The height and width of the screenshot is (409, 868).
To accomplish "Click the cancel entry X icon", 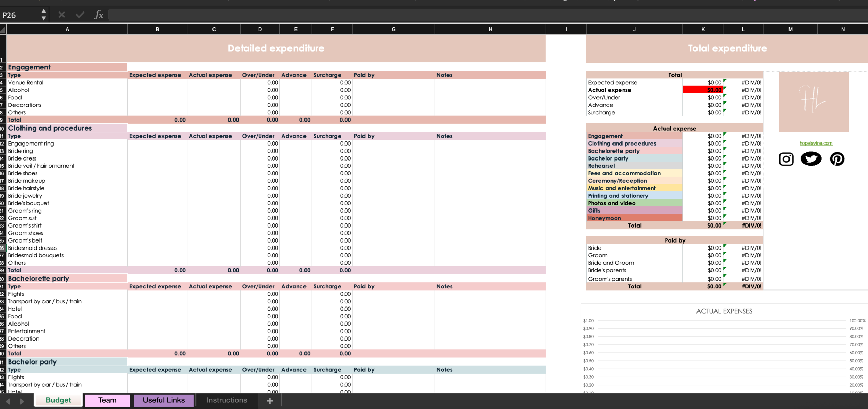I will (x=61, y=15).
